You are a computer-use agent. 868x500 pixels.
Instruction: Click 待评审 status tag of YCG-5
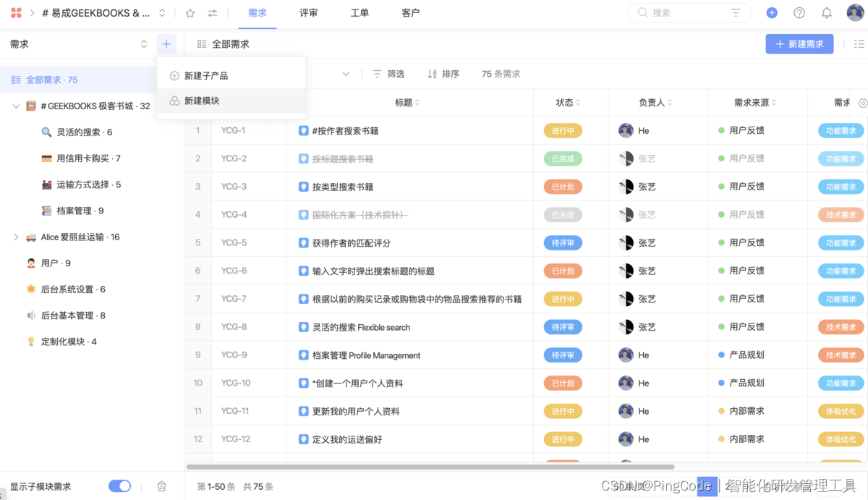[563, 243]
